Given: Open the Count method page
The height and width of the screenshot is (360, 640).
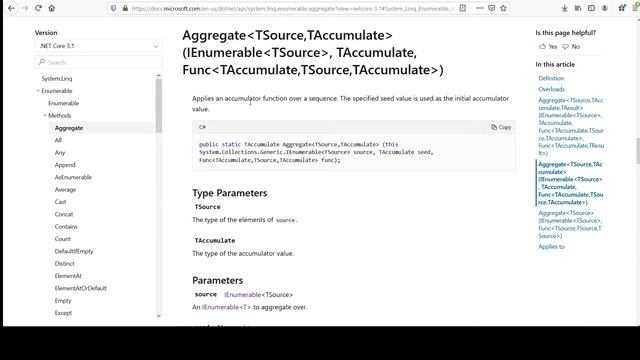Looking at the screenshot, I should [x=62, y=239].
